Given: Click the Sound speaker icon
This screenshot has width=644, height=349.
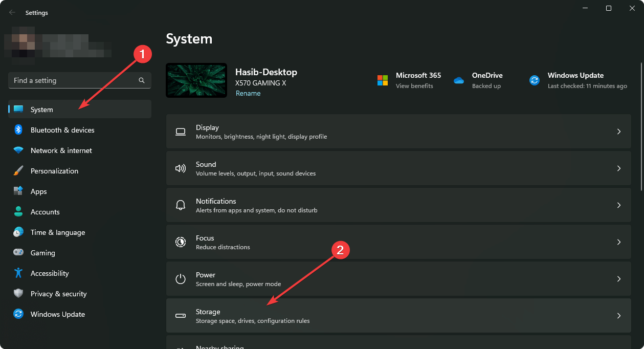Looking at the screenshot, I should (181, 168).
